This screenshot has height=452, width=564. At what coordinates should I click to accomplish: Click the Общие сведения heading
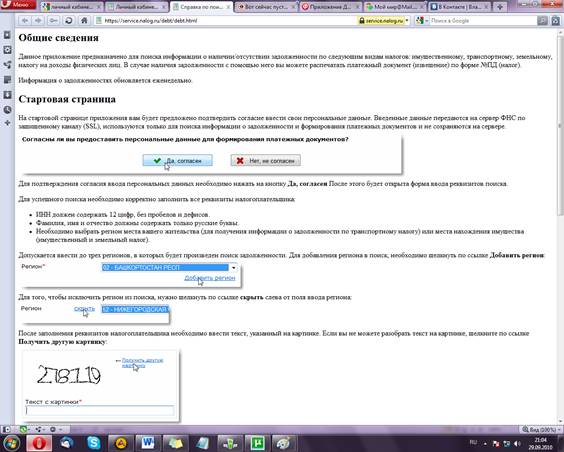(58, 38)
